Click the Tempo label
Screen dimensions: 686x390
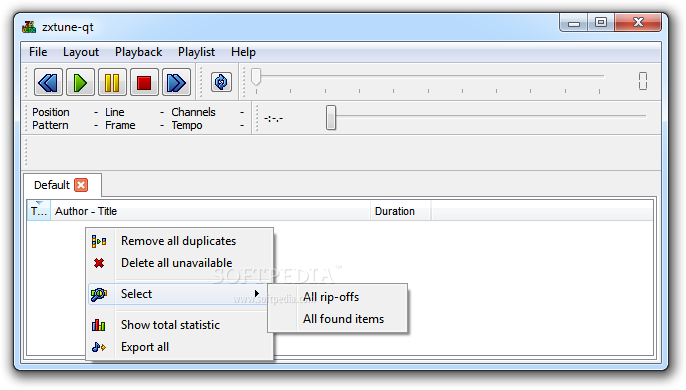pyautogui.click(x=187, y=125)
